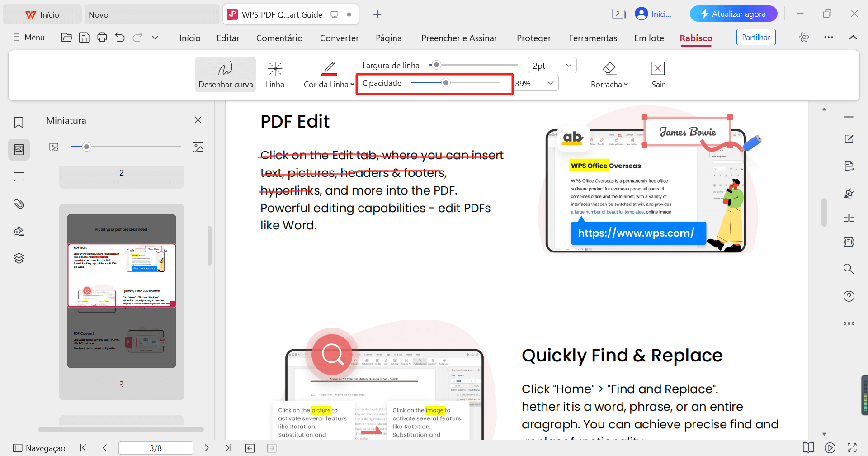This screenshot has width=868, height=456.
Task: Open the Borracha options dropdown
Action: (609, 75)
